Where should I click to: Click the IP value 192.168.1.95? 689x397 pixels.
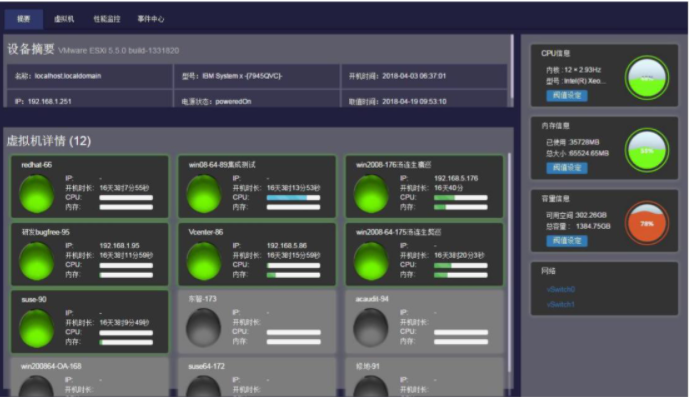(120, 246)
